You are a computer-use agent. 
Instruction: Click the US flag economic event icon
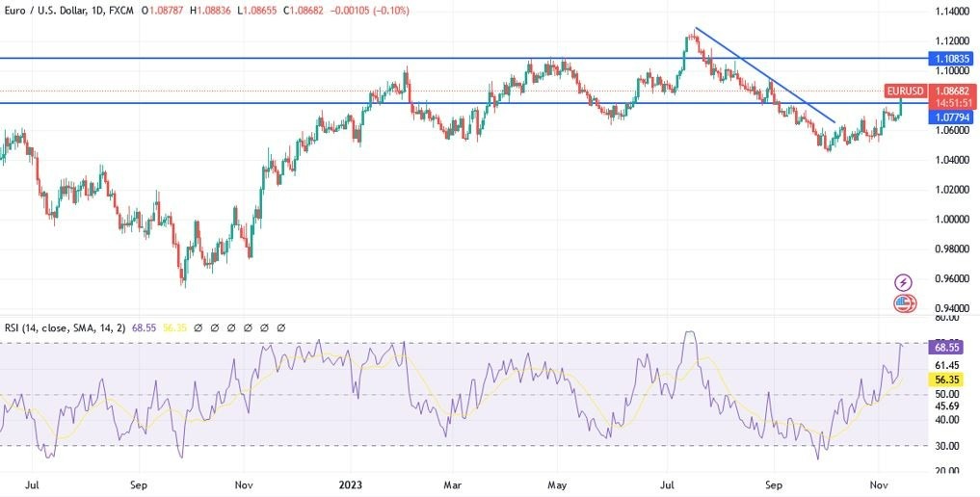[x=903, y=304]
